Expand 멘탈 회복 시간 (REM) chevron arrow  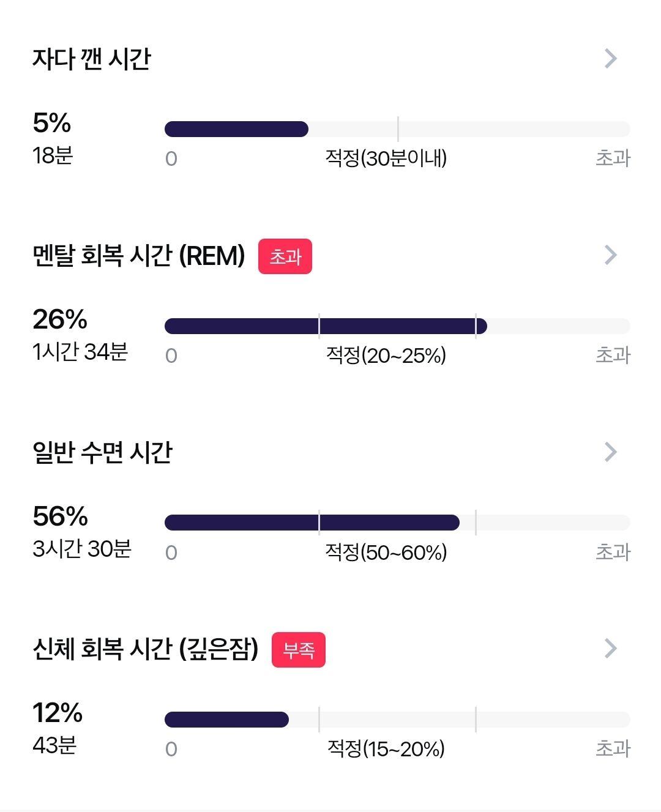point(611,255)
